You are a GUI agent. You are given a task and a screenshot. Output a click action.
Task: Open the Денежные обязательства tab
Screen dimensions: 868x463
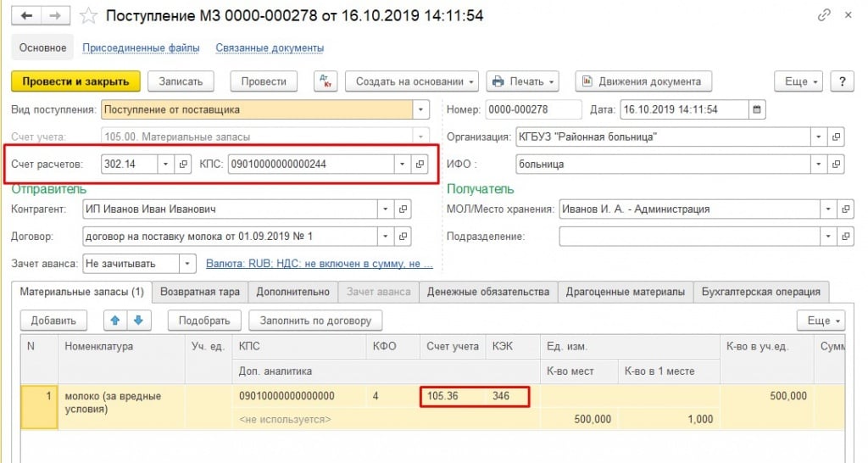[x=487, y=292]
